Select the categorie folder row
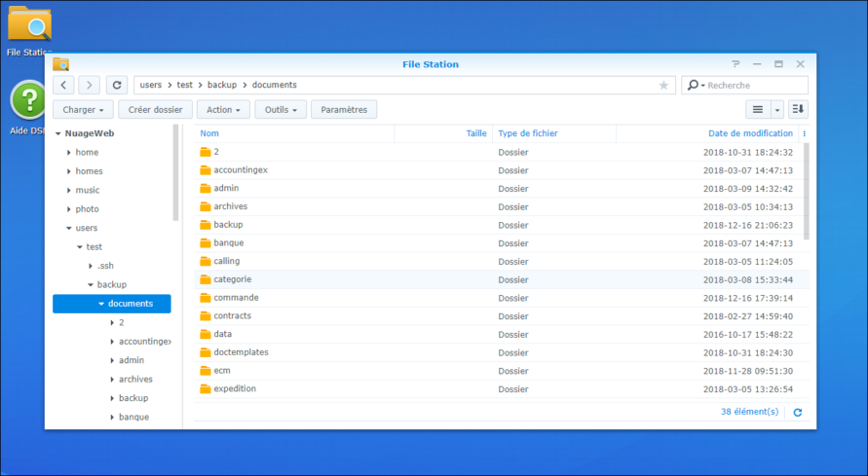This screenshot has width=868, height=476. pyautogui.click(x=502, y=279)
